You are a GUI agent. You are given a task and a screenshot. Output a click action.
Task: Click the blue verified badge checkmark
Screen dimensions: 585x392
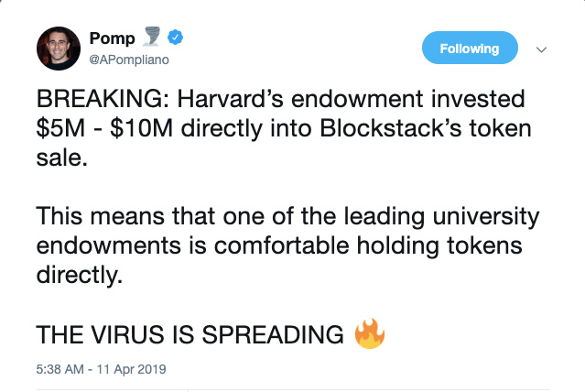[x=175, y=38]
